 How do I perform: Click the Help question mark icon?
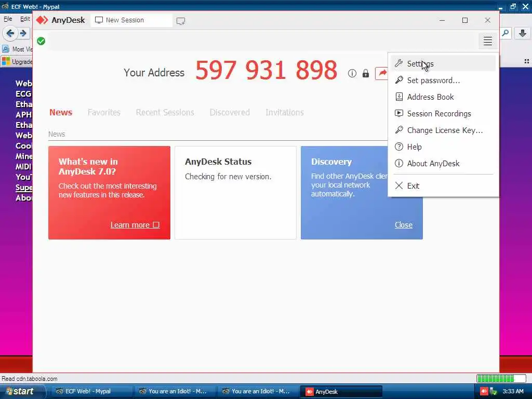tap(399, 147)
